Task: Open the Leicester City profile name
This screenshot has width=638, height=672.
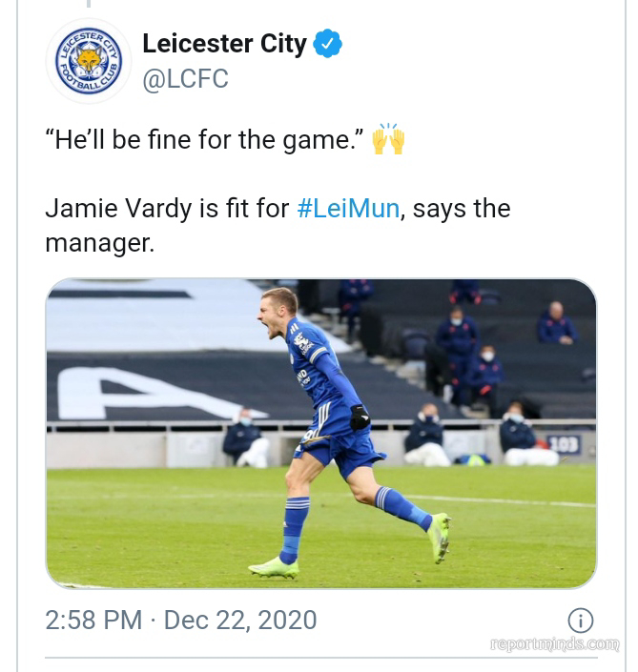Action: point(224,44)
